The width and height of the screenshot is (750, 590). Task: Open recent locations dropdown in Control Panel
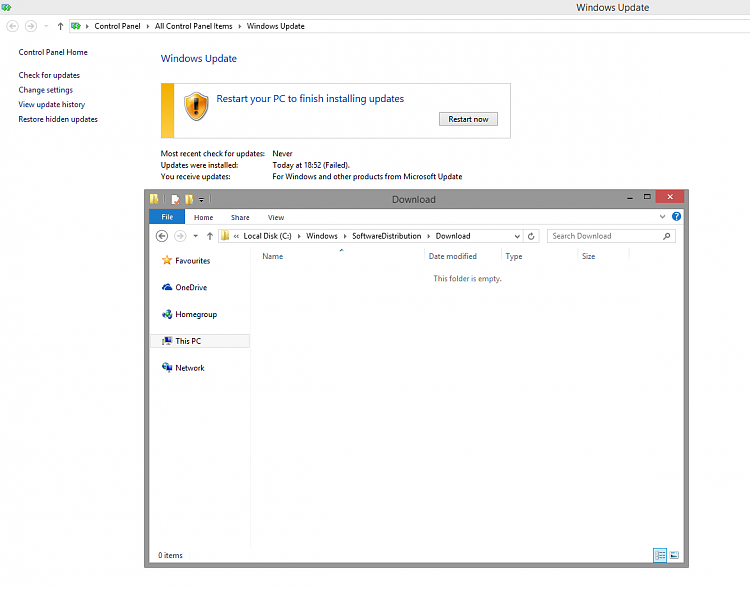pos(46,26)
